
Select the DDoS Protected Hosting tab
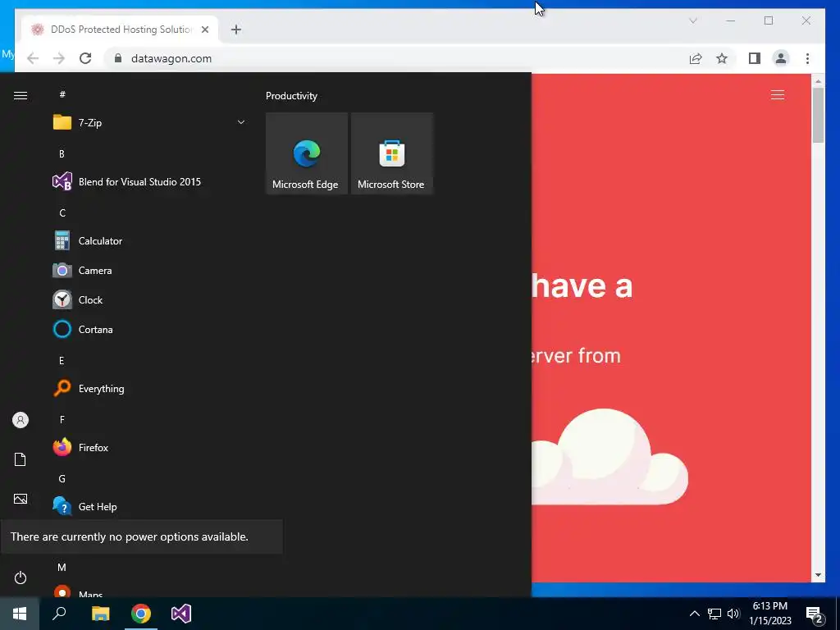[x=121, y=30]
